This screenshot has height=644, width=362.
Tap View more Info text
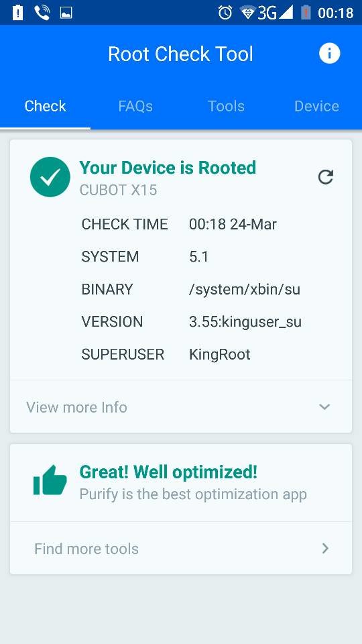pos(76,407)
